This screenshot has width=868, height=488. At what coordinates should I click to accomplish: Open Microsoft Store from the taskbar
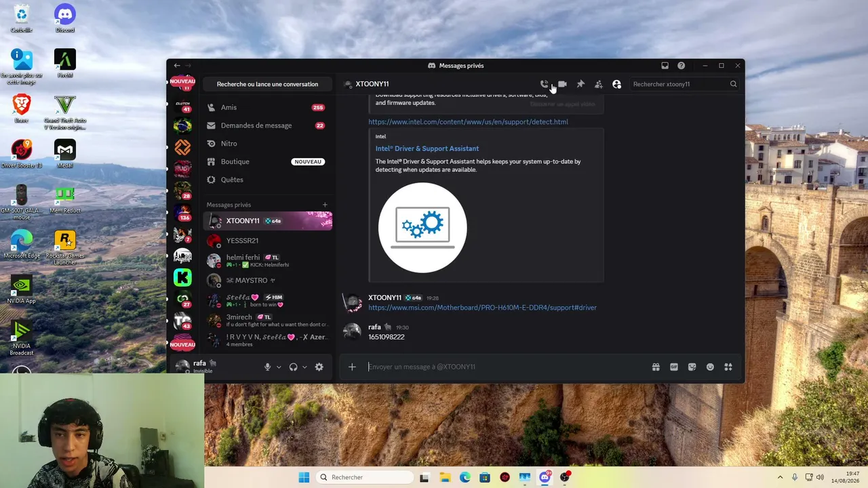[x=485, y=477]
